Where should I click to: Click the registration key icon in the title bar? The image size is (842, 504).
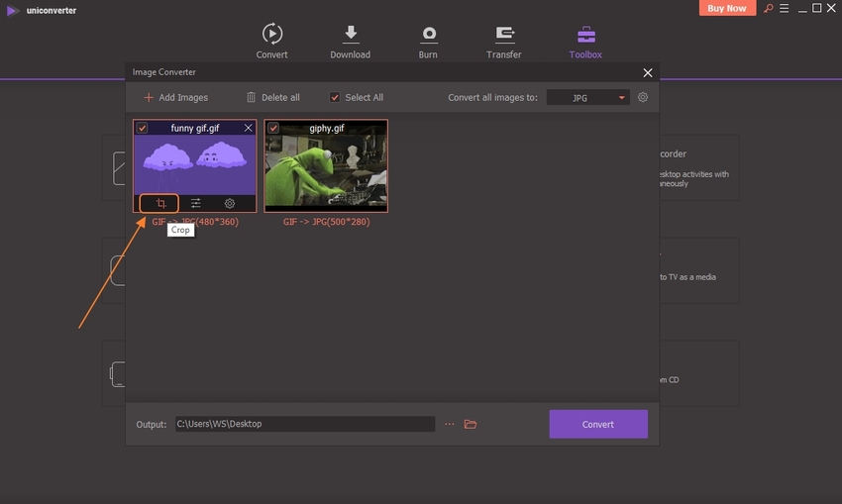(767, 9)
